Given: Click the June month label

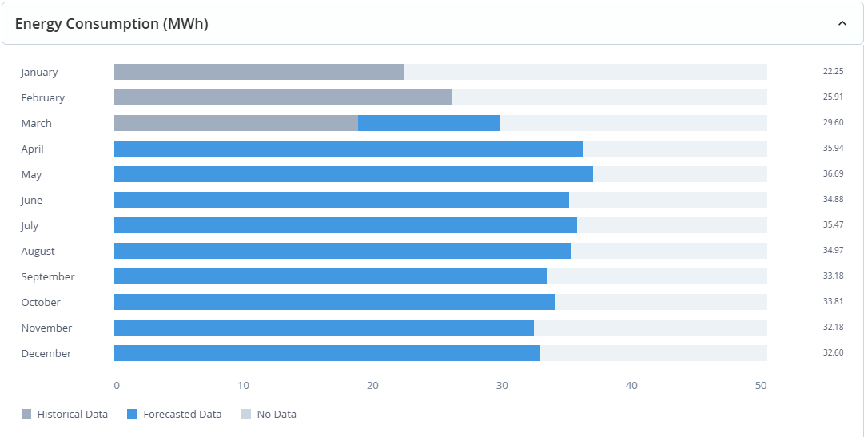Looking at the screenshot, I should (32, 200).
